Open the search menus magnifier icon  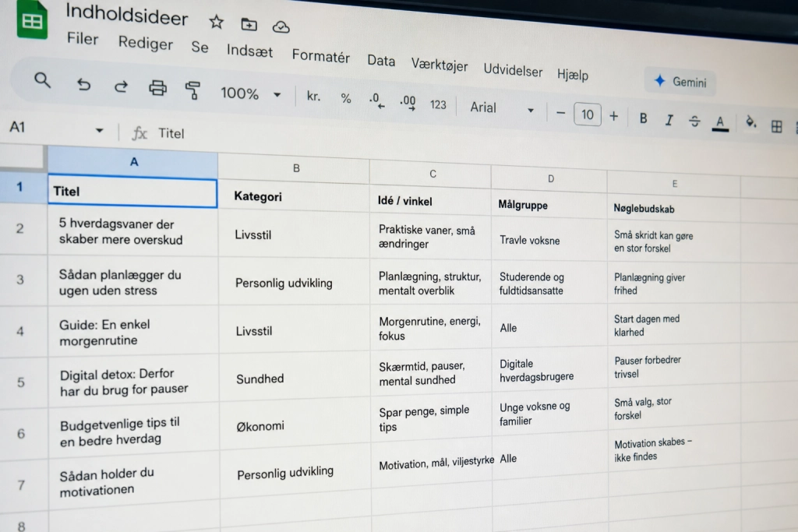42,80
